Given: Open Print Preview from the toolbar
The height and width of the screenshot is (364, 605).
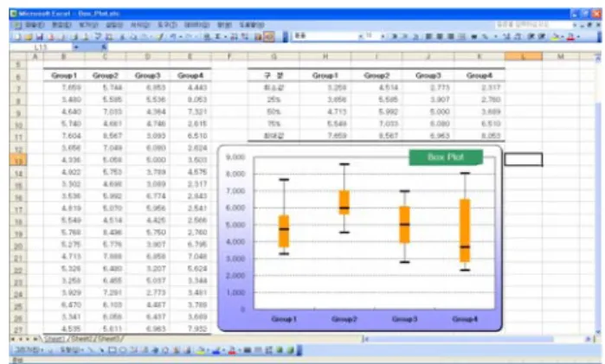Looking at the screenshot, I should pyautogui.click(x=86, y=36).
